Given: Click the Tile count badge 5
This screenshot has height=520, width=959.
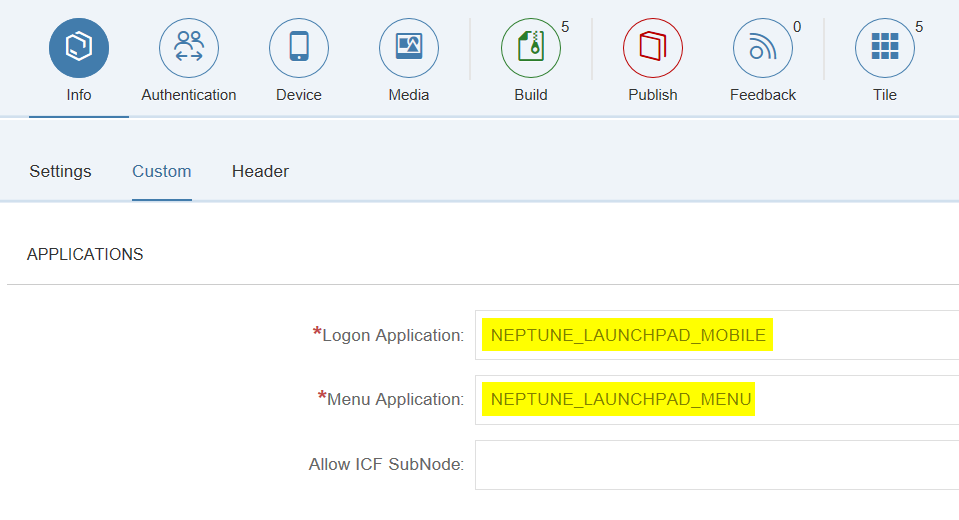Looking at the screenshot, I should (x=919, y=27).
